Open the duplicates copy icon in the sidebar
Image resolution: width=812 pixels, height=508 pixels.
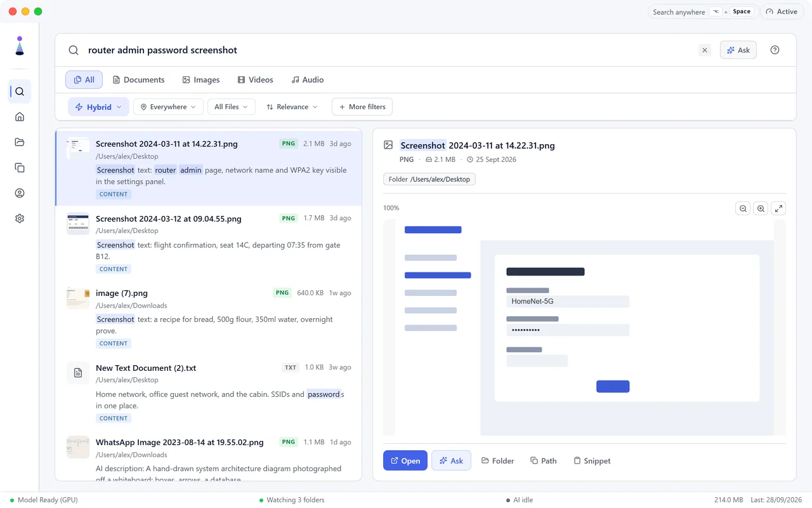point(20,168)
